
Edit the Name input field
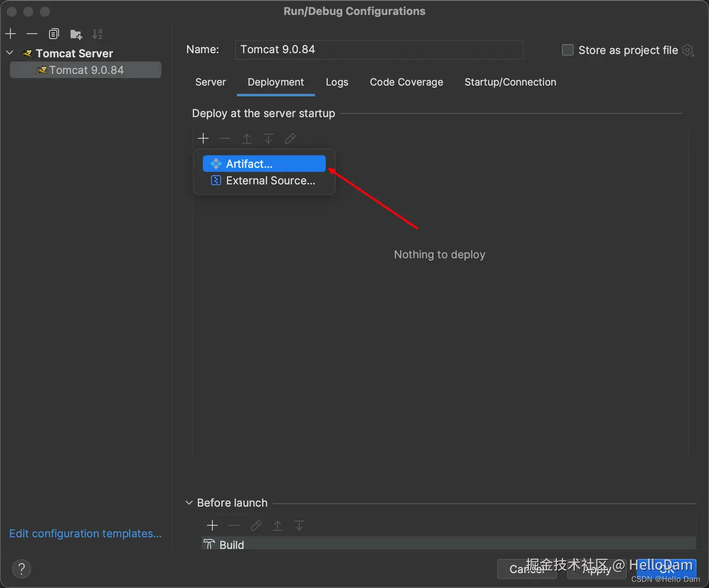click(x=379, y=49)
